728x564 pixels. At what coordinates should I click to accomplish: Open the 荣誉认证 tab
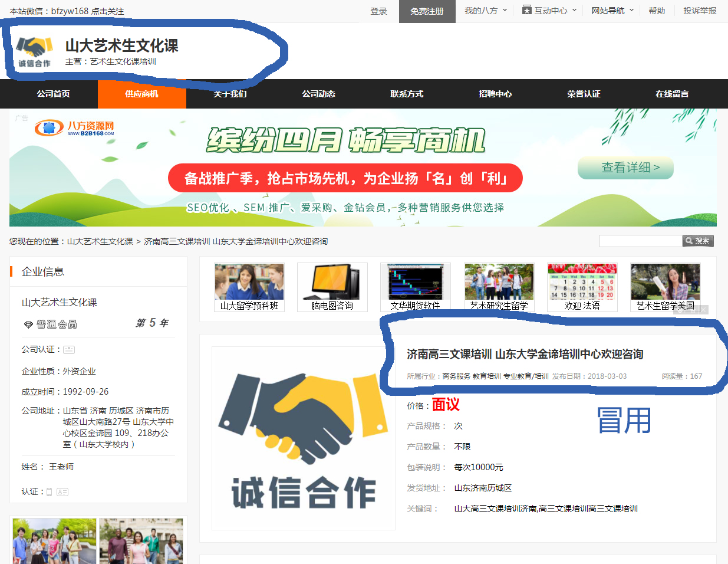tap(584, 94)
